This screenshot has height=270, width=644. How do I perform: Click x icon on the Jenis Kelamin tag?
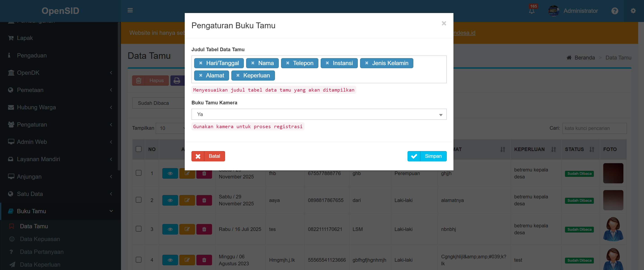tap(367, 63)
